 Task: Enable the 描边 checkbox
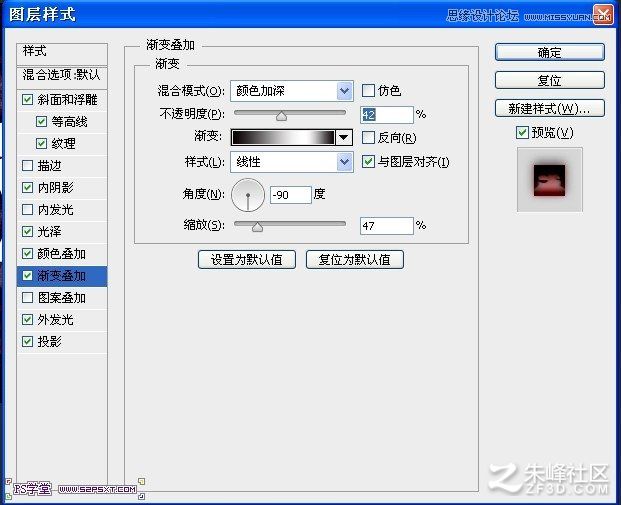point(27,165)
